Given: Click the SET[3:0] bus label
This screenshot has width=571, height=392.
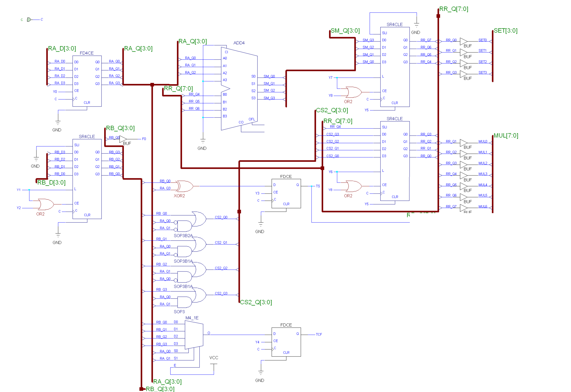Looking at the screenshot, I should pyautogui.click(x=505, y=31).
